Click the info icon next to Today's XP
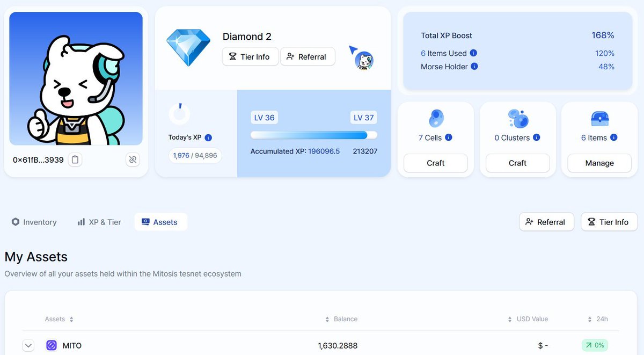The height and width of the screenshot is (355, 644). click(208, 137)
